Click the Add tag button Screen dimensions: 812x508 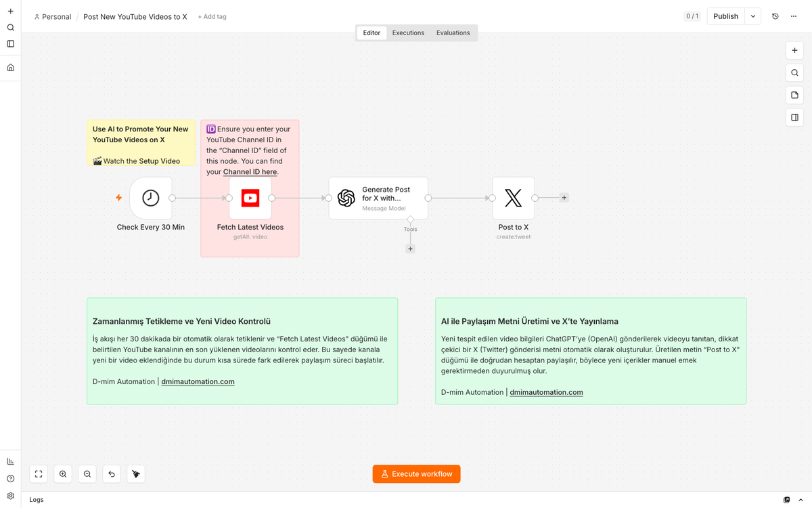212,16
